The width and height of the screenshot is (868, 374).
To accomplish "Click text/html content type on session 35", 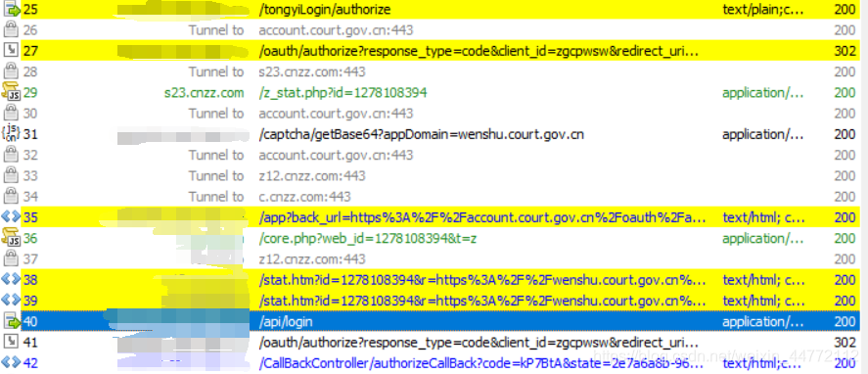I will point(763,217).
